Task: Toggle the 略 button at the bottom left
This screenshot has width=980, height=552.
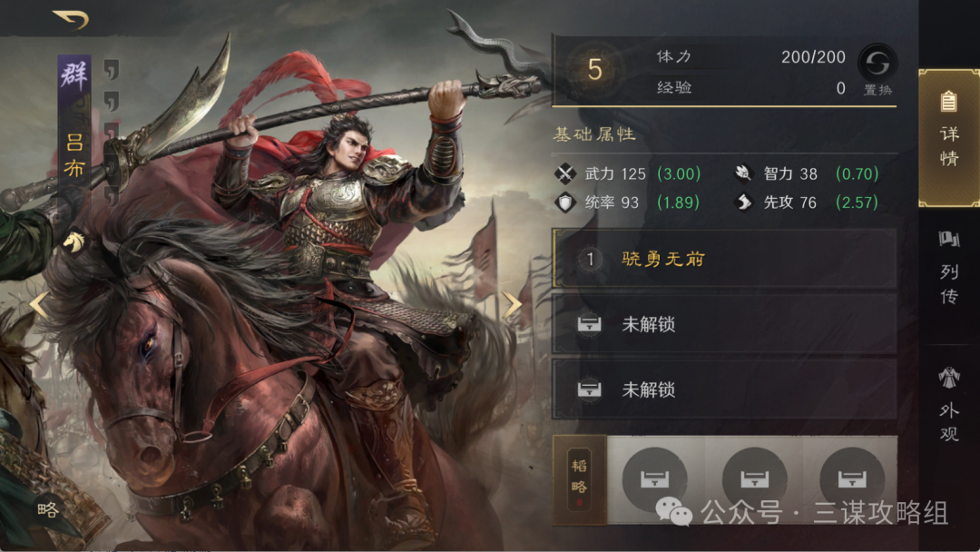Action: [48, 509]
